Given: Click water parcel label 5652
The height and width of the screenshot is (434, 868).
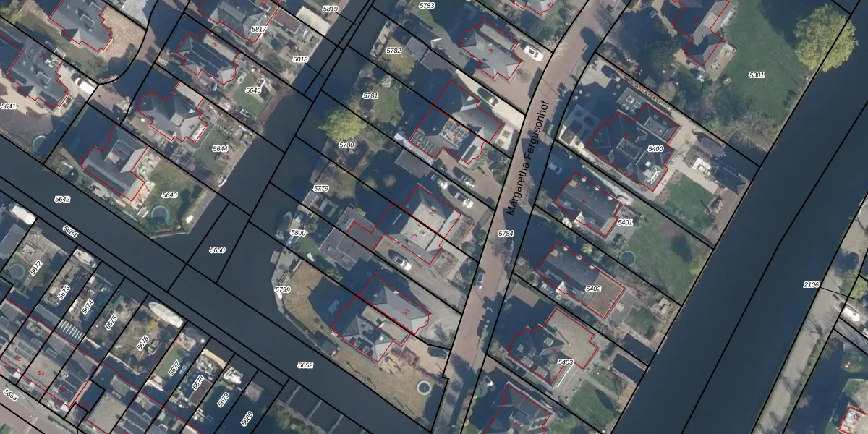Looking at the screenshot, I should point(305,365).
